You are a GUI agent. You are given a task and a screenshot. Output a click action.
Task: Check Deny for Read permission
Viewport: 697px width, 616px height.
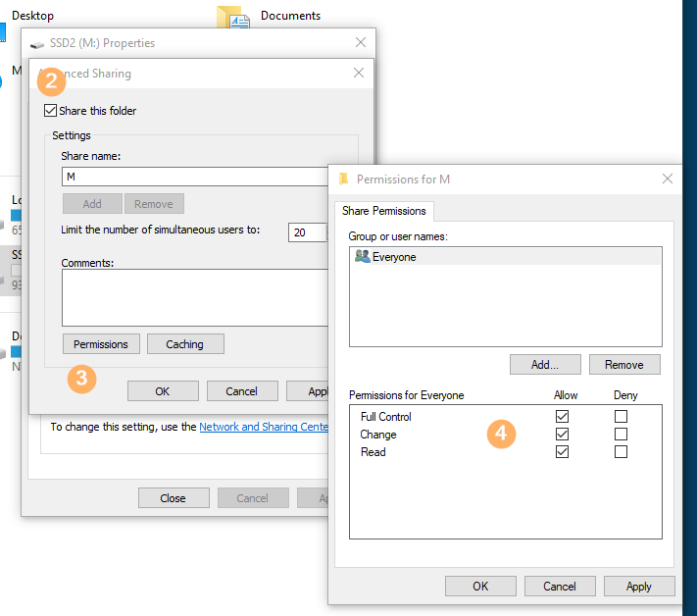tap(621, 452)
